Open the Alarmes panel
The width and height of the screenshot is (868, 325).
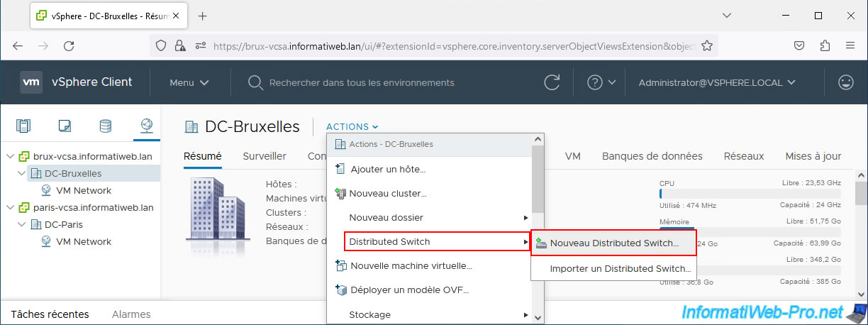pyautogui.click(x=131, y=314)
